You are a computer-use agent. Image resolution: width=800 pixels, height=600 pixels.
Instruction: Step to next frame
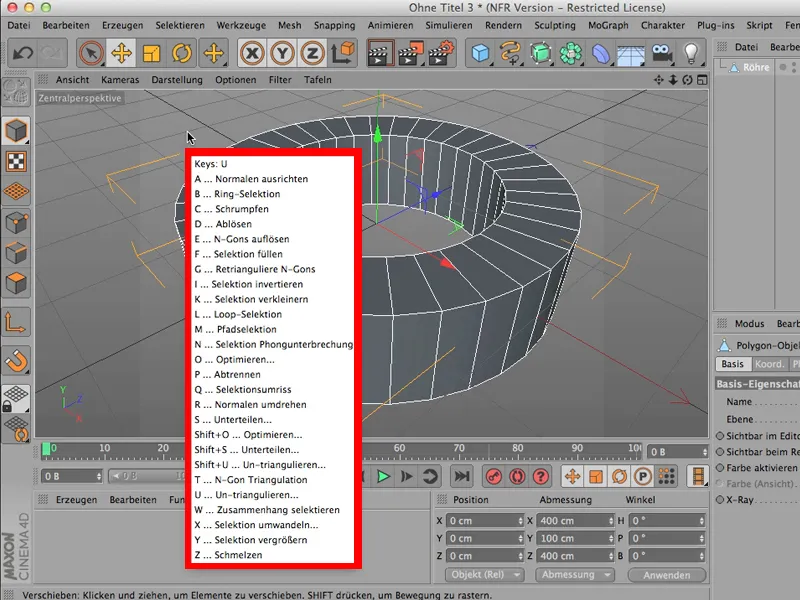point(407,477)
